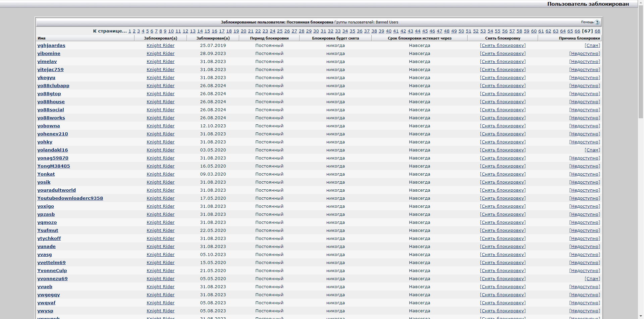644x319 pixels.
Task: Click Снять блокировку for yibomine
Action: tap(502, 54)
